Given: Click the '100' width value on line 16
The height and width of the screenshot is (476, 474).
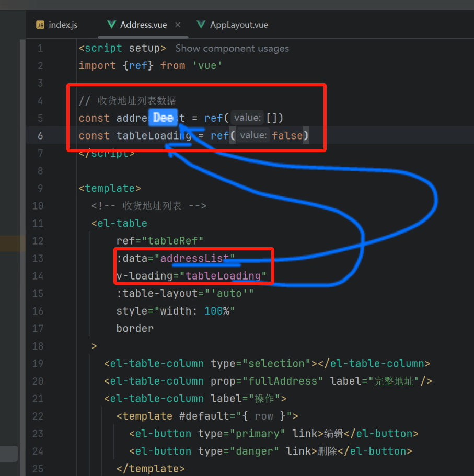Looking at the screenshot, I should tap(213, 311).
